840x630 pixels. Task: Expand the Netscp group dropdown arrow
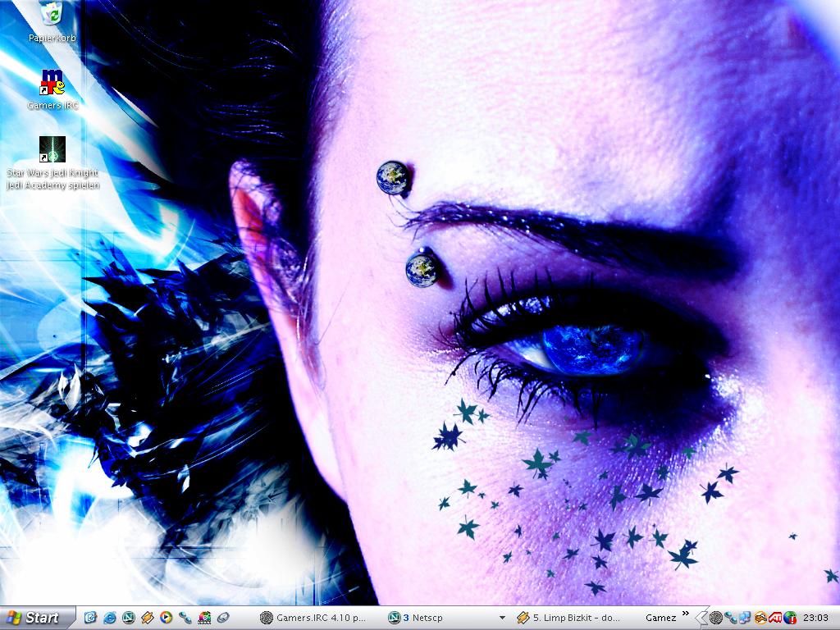(x=502, y=618)
